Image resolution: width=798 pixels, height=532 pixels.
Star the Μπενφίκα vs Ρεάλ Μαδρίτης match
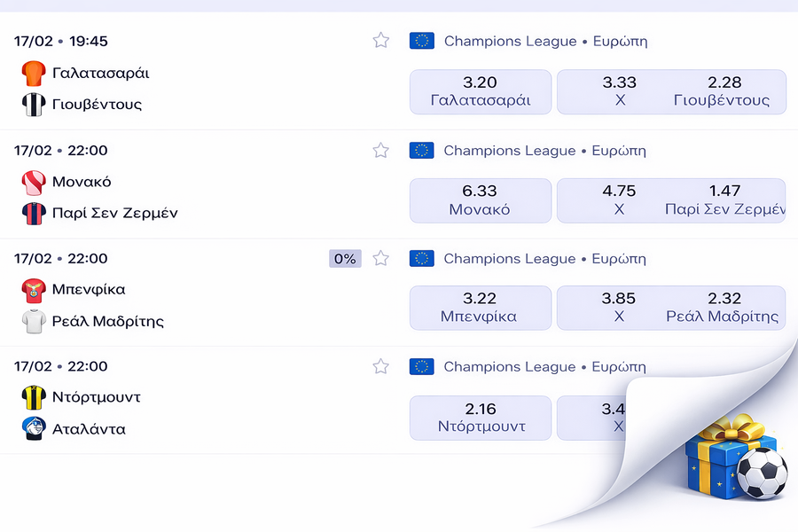click(381, 258)
